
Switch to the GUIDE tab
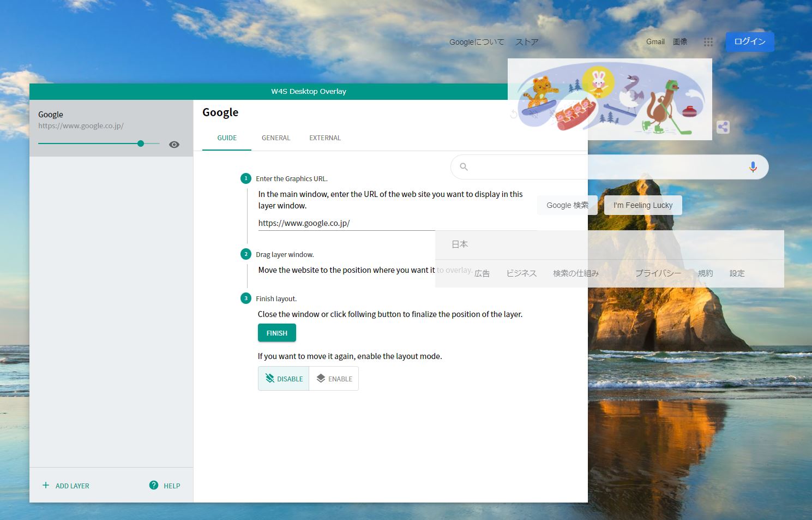pyautogui.click(x=227, y=138)
